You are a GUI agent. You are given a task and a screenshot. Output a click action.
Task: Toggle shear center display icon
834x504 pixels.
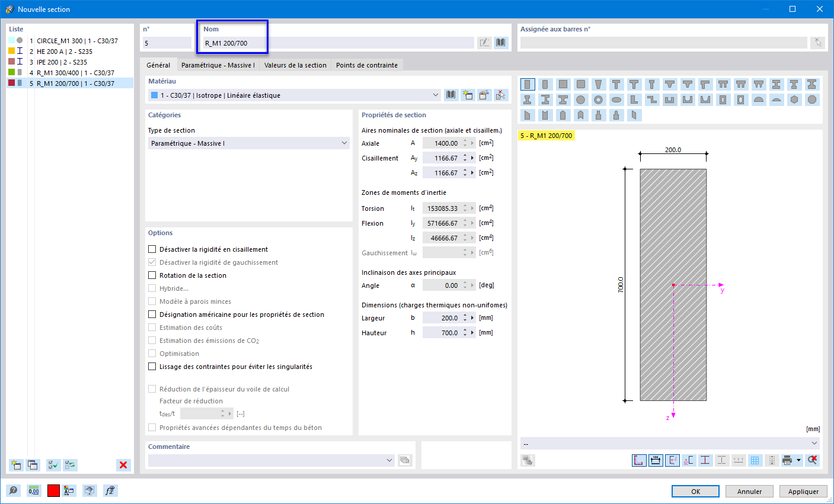point(689,460)
